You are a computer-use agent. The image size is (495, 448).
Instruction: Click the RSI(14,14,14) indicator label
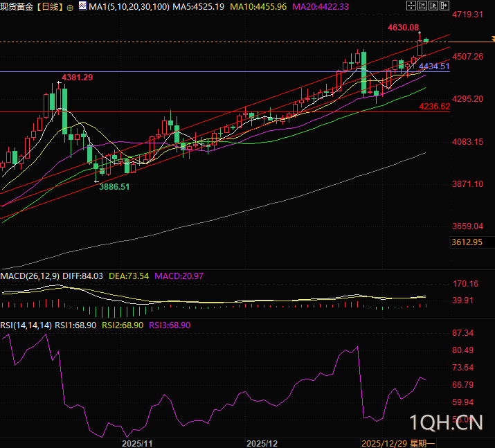26,325
